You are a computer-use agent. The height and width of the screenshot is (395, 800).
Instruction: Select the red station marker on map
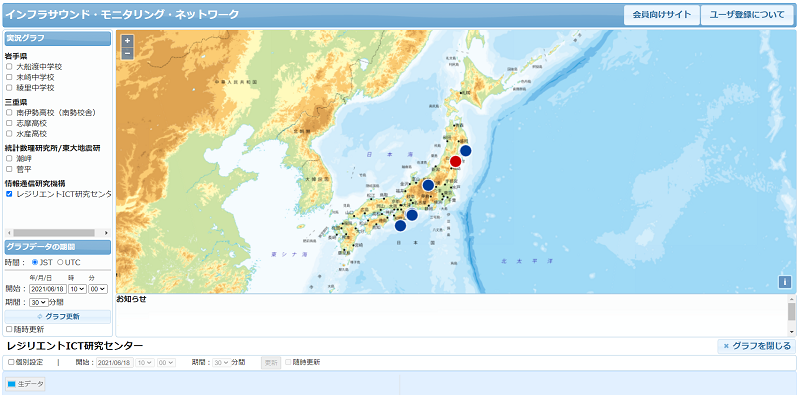pos(456,161)
